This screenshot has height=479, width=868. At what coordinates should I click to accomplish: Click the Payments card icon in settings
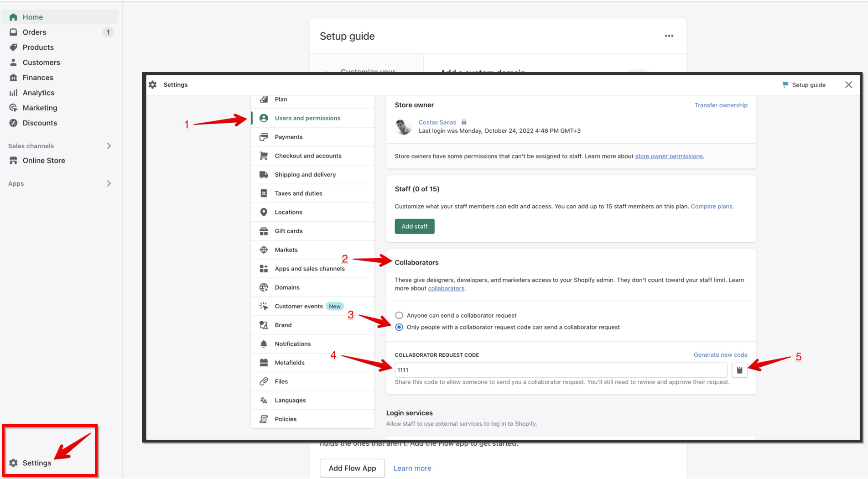click(x=264, y=137)
